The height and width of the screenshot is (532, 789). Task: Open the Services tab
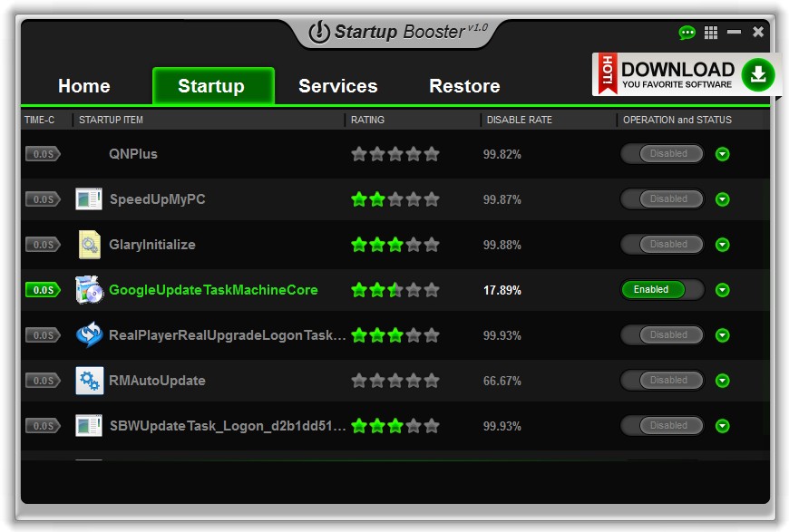[337, 86]
